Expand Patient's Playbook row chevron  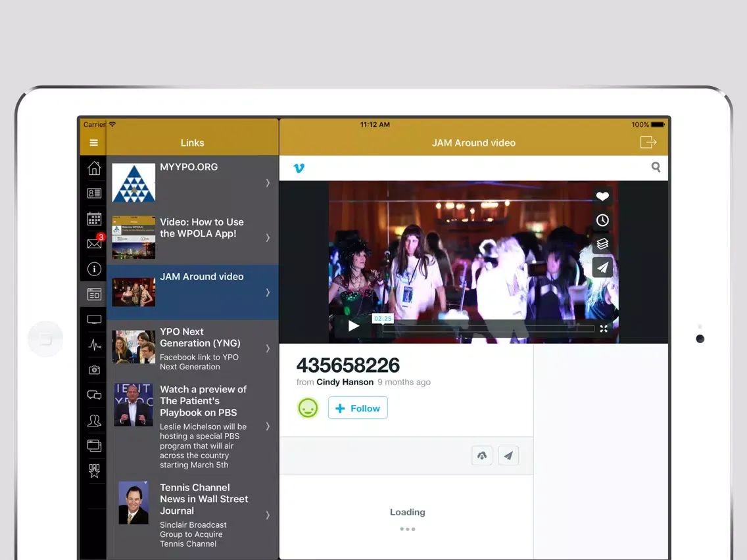coord(268,426)
